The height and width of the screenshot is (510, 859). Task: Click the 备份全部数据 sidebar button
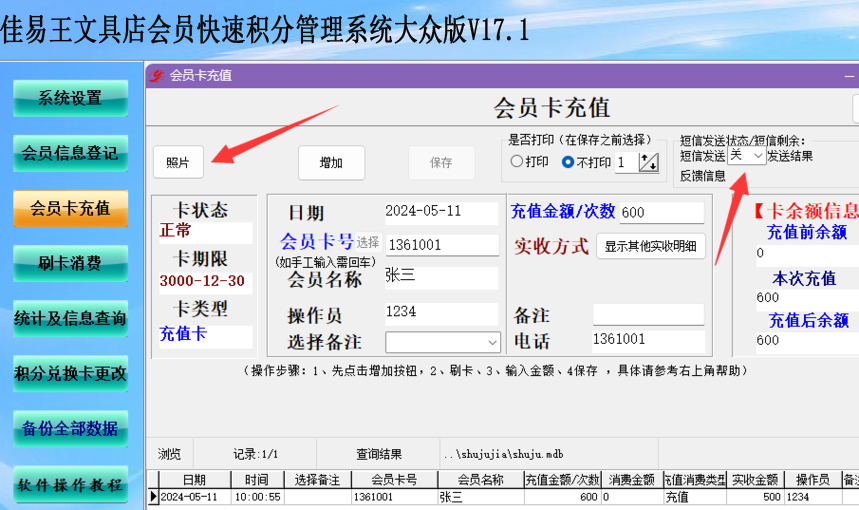click(70, 428)
